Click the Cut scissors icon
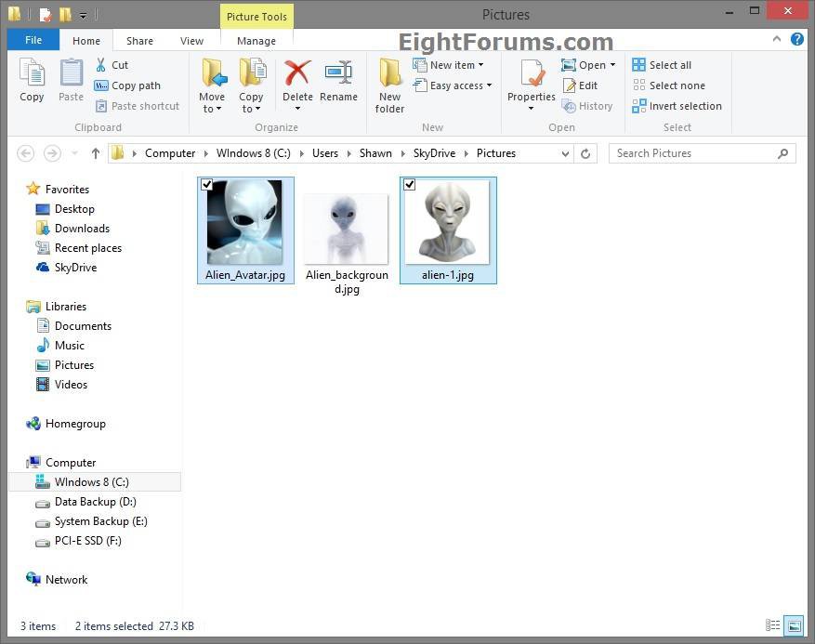 pos(101,65)
